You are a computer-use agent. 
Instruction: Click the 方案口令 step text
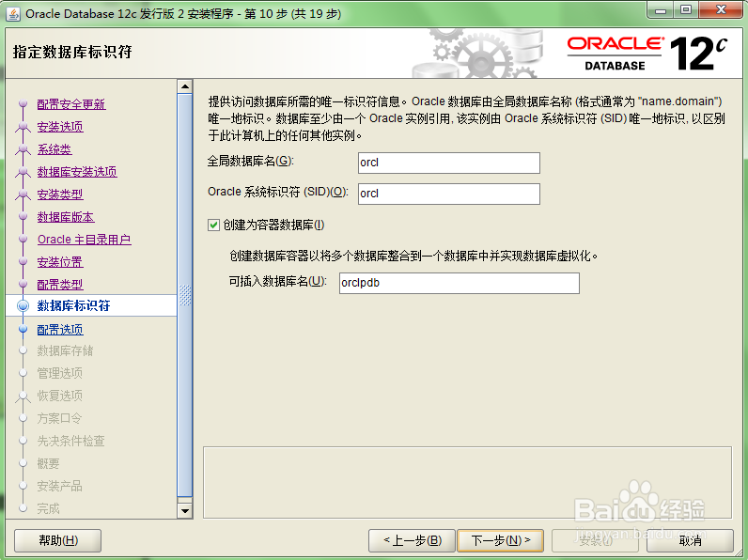click(x=59, y=418)
